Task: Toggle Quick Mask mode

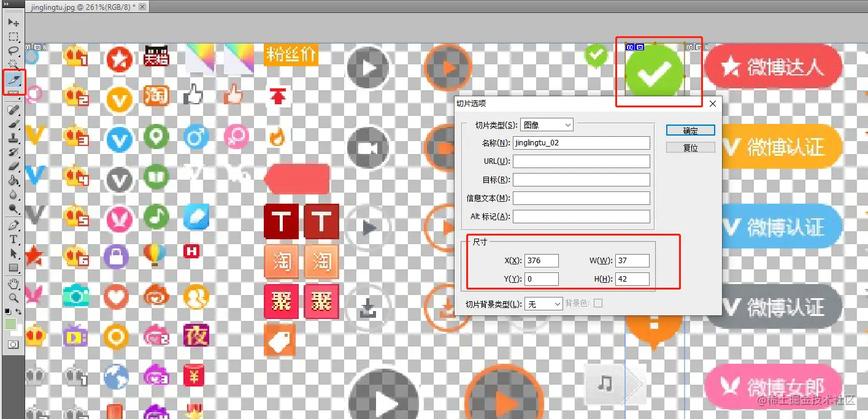Action: coord(13,345)
